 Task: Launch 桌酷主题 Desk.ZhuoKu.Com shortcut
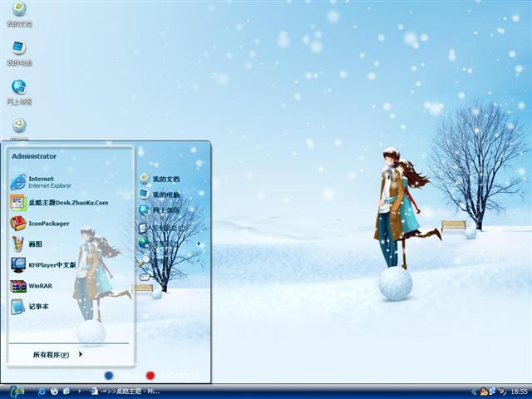coord(59,203)
